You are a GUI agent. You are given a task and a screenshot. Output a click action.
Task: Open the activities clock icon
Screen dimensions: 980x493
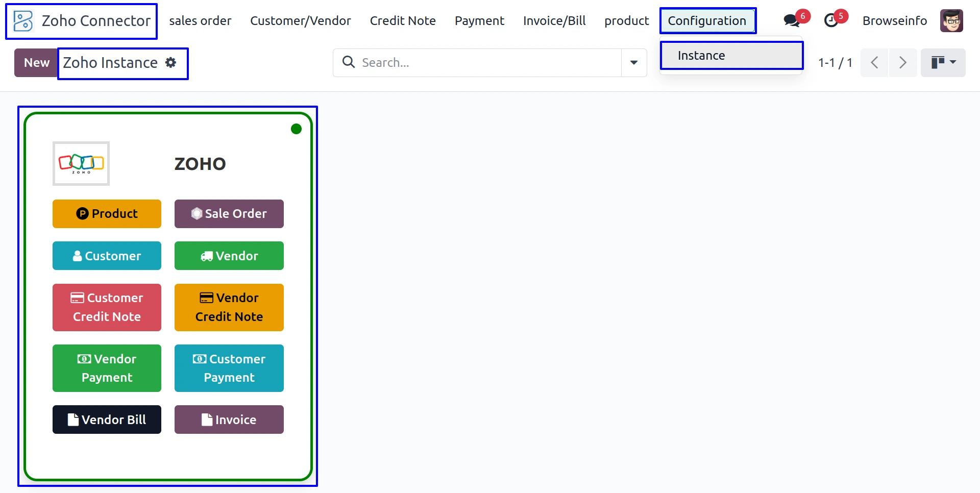(831, 20)
